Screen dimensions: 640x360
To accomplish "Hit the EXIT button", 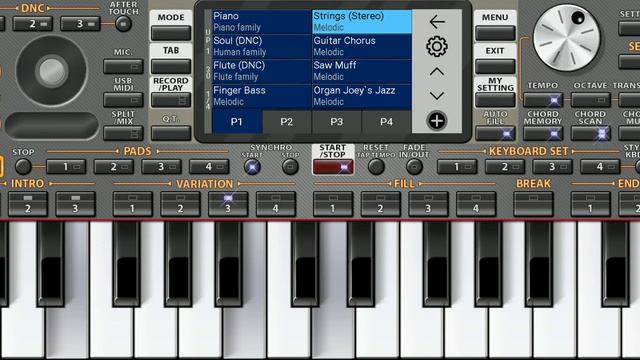I will (x=495, y=66).
